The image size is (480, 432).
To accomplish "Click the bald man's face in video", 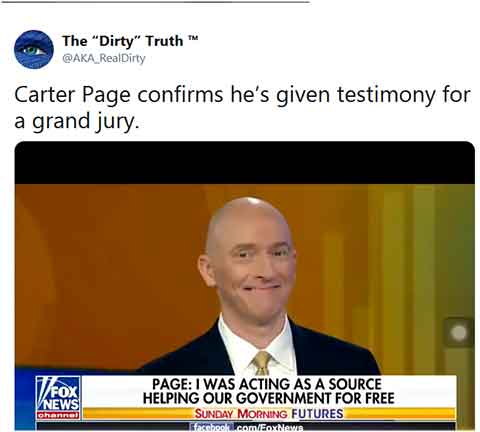I will (x=254, y=267).
